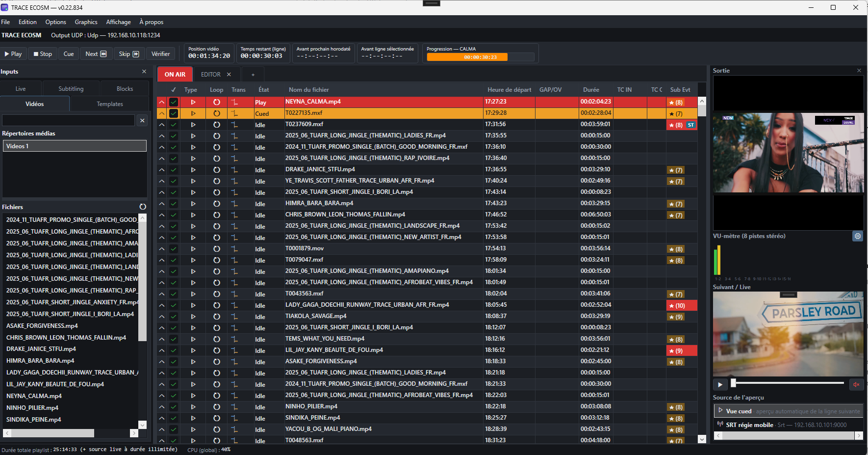
Task: Collapse the NEYNA_CALMA.mp4 row with the chevron
Action: click(161, 102)
